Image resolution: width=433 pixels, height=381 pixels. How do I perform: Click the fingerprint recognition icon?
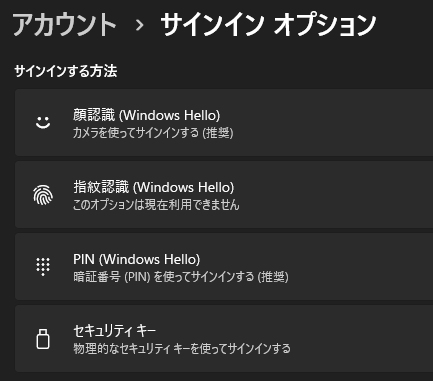(43, 195)
